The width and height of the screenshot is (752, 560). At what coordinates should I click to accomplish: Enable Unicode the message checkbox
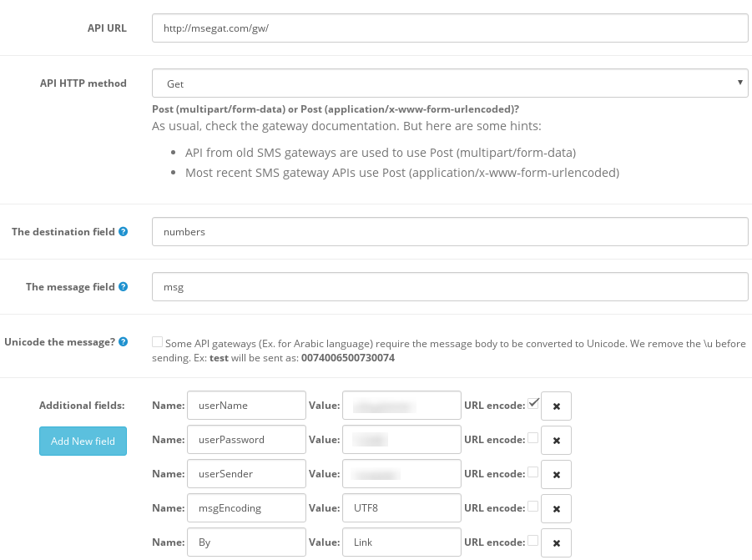[158, 342]
